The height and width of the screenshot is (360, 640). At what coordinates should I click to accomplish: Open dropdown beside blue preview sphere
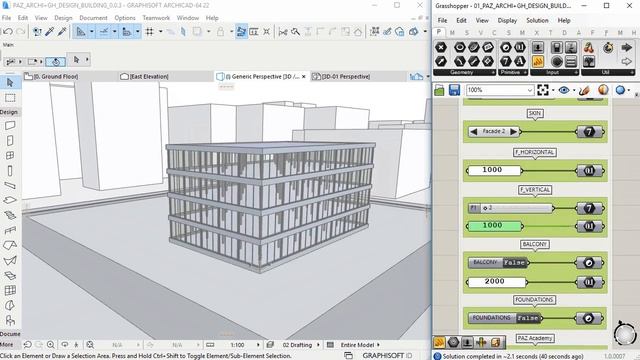[x=629, y=90]
